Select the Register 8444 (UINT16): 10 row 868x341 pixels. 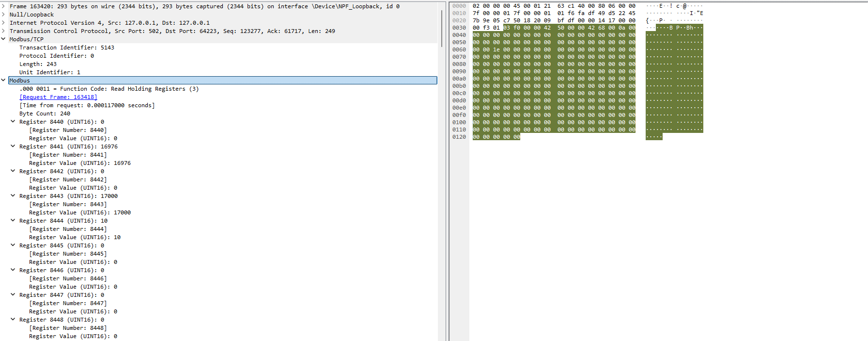pos(63,221)
